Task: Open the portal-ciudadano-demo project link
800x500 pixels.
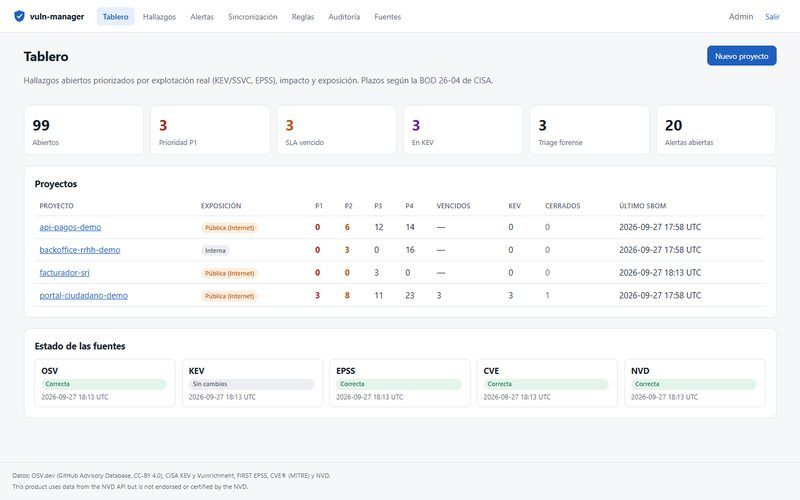Action: [84, 295]
